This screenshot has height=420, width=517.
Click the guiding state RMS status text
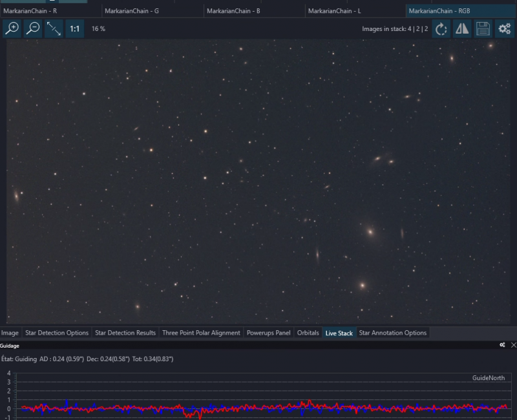(x=87, y=359)
